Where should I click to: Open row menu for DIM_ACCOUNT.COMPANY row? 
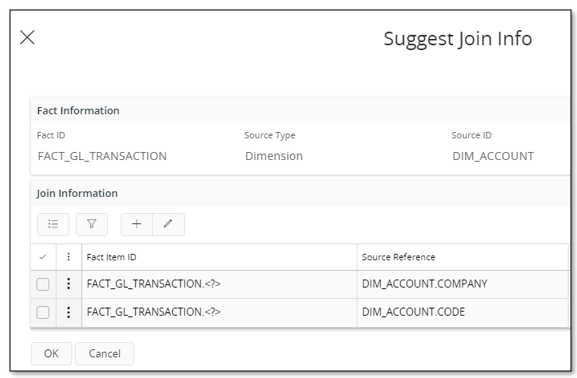coord(68,284)
